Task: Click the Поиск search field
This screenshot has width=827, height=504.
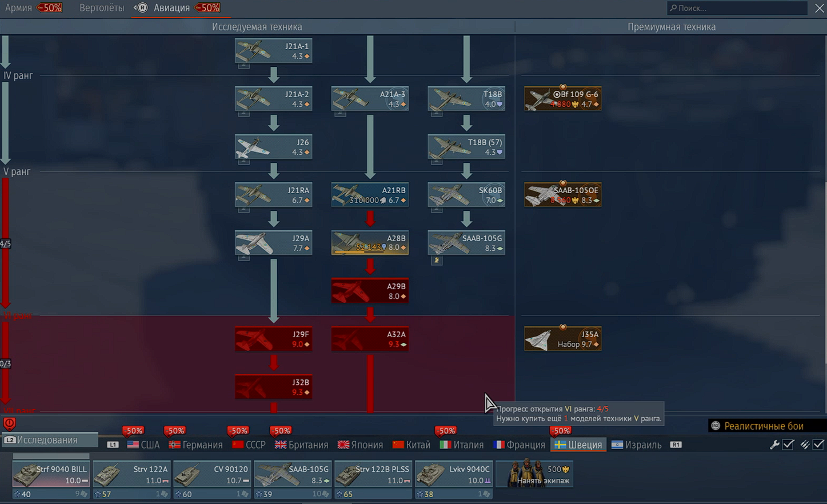Action: (x=737, y=8)
